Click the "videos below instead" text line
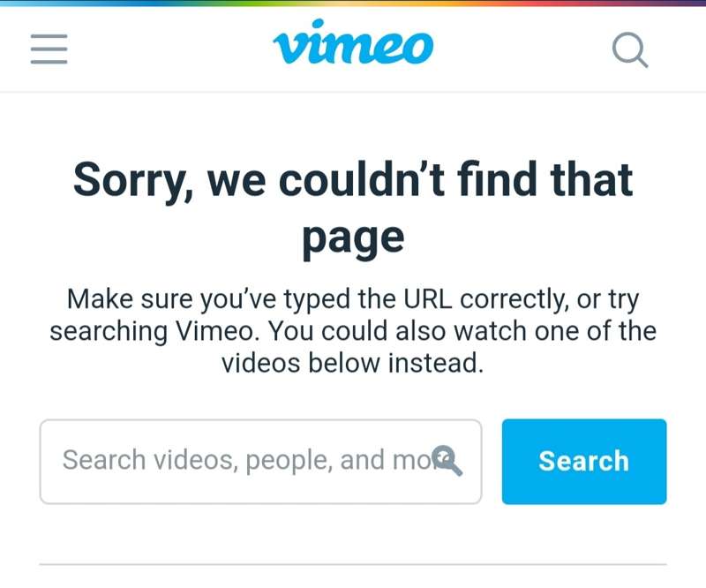Viewport: 706px width, 588px height. pyautogui.click(x=352, y=363)
